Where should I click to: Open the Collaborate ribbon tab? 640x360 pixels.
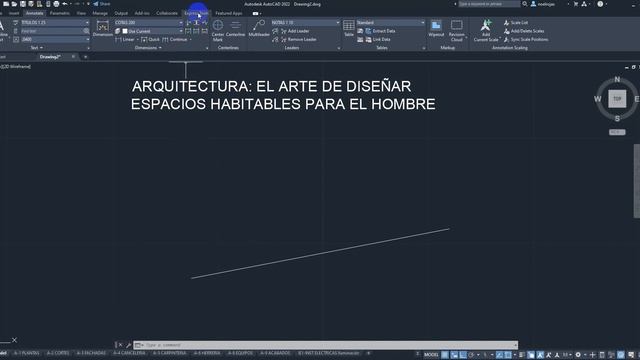167,13
